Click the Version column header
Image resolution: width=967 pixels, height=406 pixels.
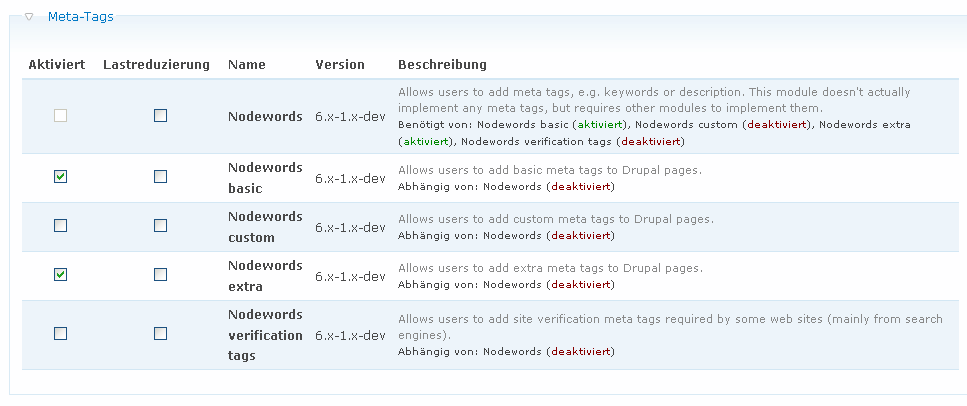click(340, 65)
